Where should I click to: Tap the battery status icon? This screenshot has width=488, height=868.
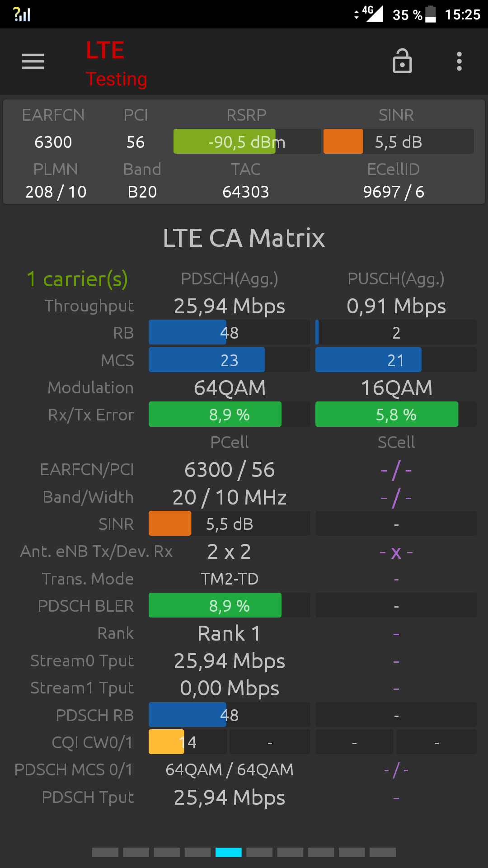[431, 14]
